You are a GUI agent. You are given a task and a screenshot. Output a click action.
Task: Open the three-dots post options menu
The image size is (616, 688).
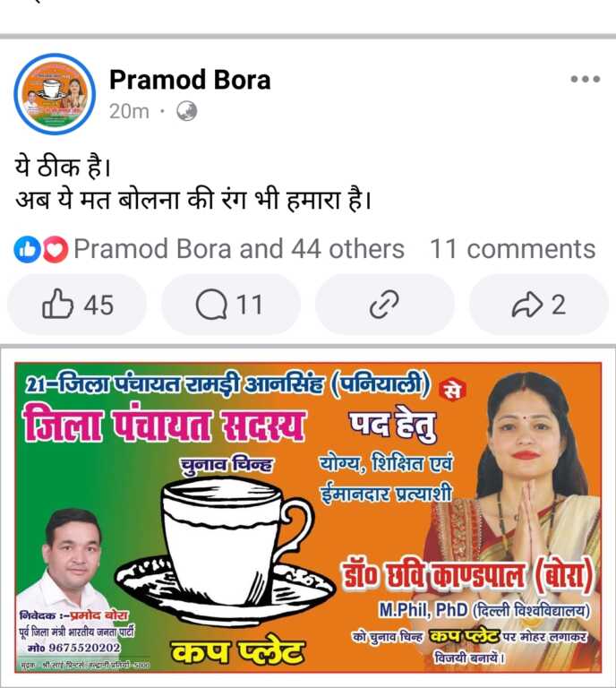click(586, 79)
